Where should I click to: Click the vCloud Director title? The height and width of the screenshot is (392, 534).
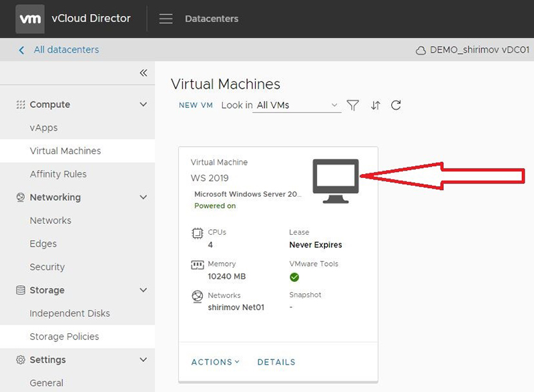tap(91, 19)
